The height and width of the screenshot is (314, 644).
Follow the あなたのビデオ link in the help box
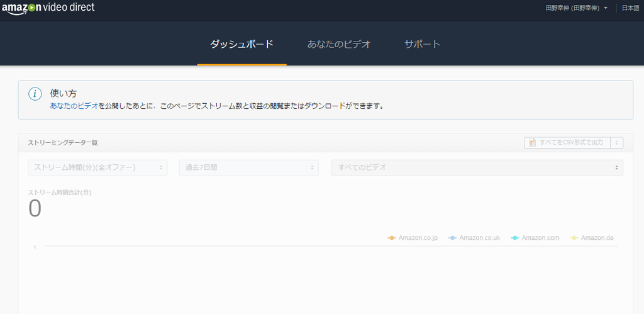tap(74, 106)
